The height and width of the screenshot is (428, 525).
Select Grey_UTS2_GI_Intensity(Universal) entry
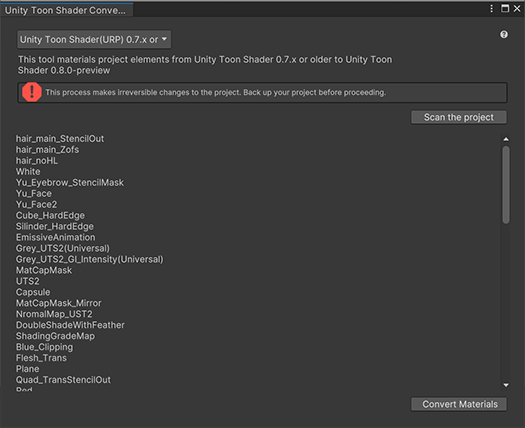(x=90, y=259)
